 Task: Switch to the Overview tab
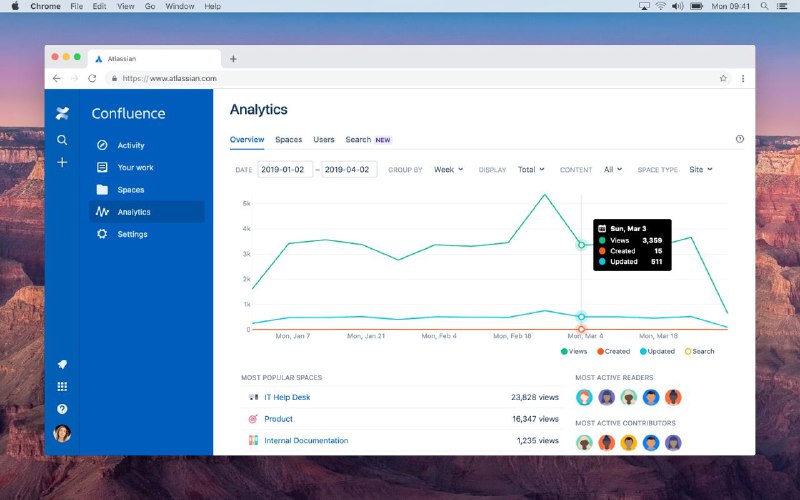click(x=247, y=139)
